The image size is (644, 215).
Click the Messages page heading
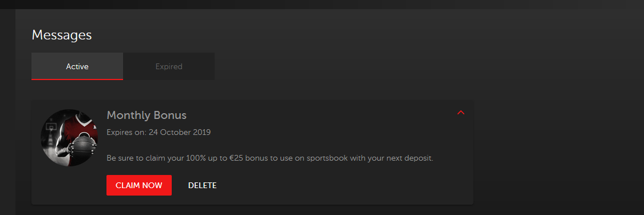62,35
